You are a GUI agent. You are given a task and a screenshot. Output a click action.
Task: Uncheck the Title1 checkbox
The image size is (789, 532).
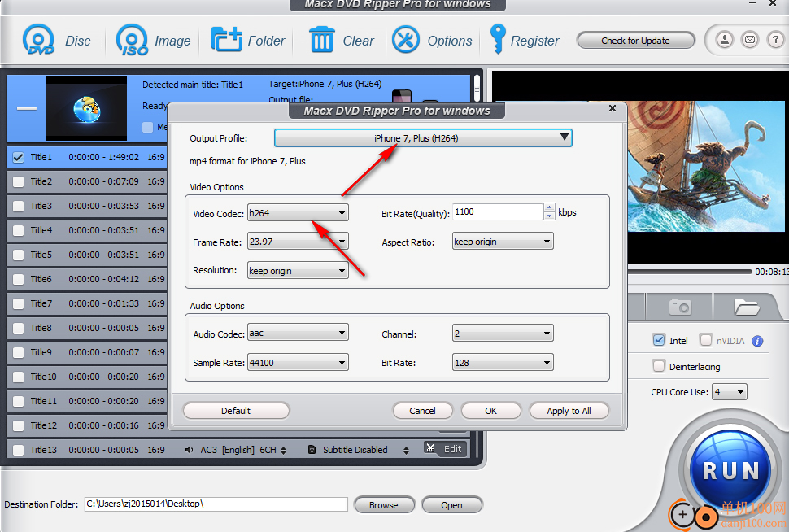(x=18, y=158)
